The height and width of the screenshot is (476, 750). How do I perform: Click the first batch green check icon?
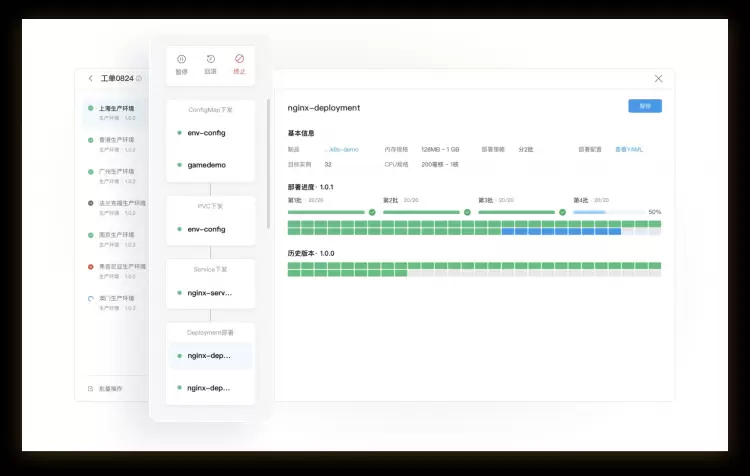pos(372,212)
